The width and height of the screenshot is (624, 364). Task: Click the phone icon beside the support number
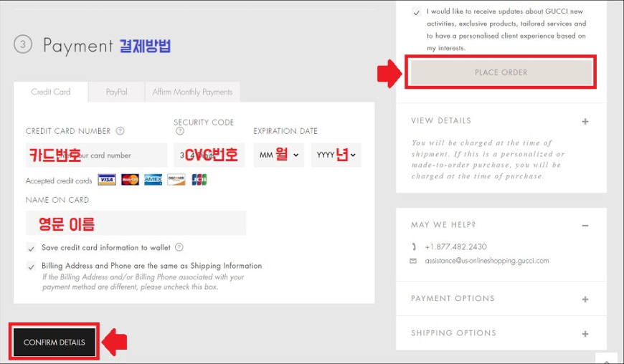click(414, 246)
